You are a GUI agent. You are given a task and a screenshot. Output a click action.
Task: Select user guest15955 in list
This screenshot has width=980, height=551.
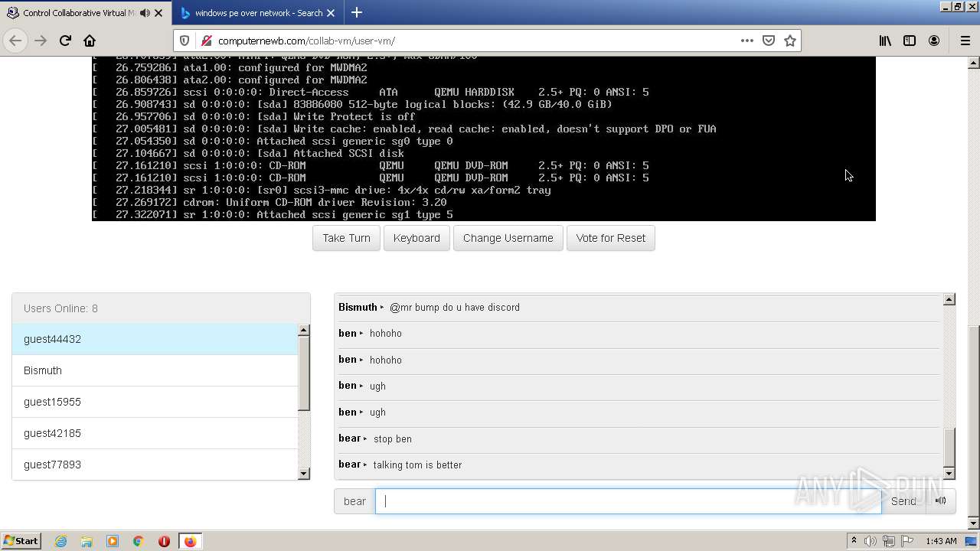point(155,402)
